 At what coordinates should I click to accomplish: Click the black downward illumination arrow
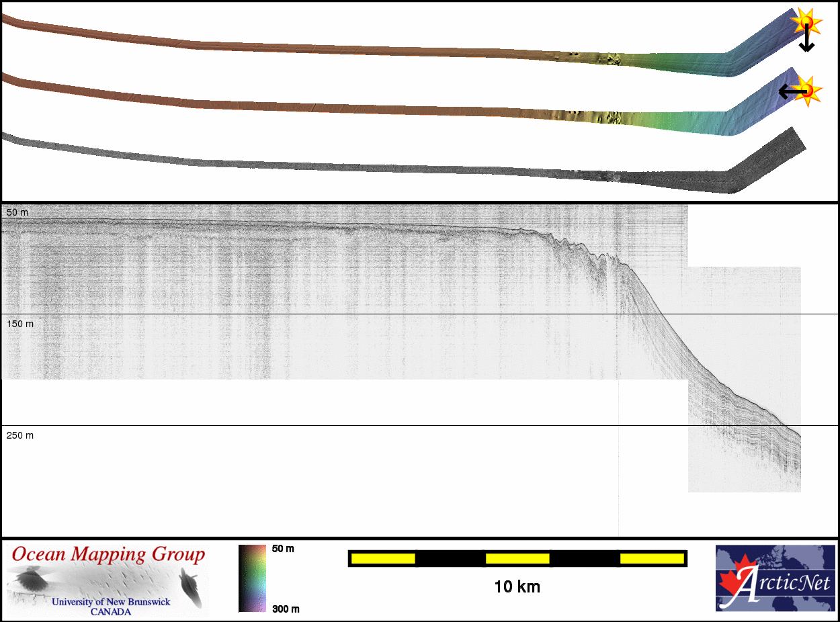806,40
